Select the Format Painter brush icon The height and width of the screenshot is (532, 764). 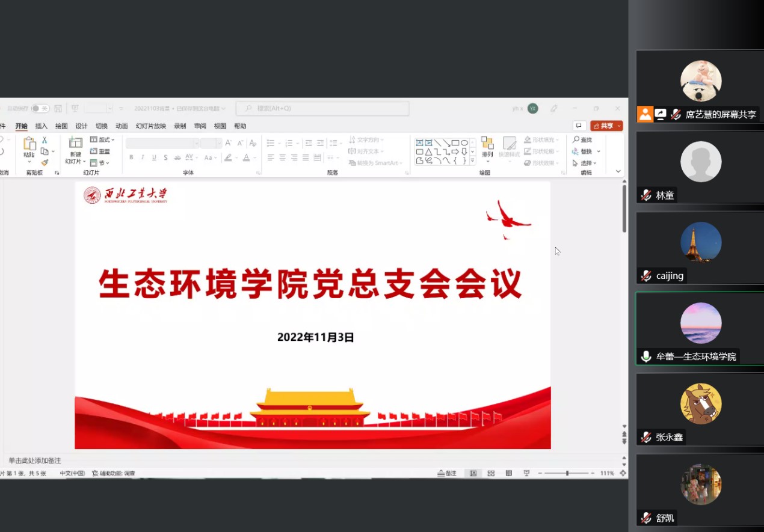(45, 162)
